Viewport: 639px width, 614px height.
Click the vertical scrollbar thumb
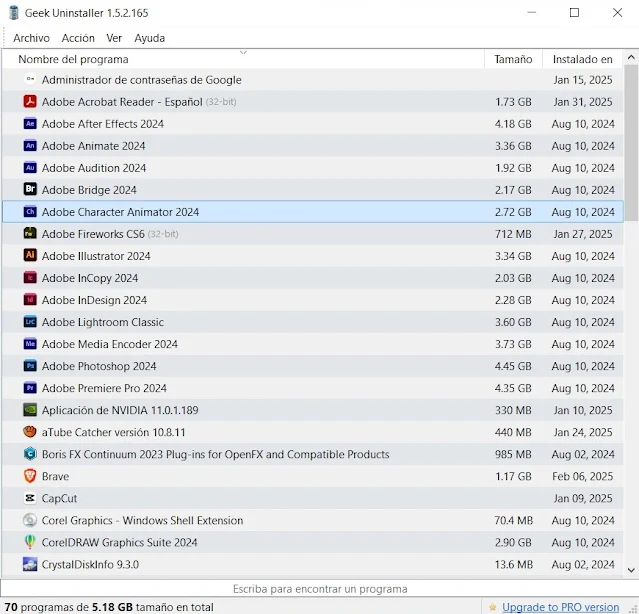pos(631,143)
